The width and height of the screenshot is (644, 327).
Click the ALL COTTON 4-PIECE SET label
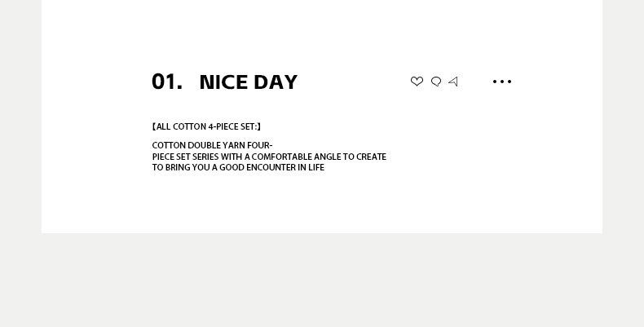pyautogui.click(x=206, y=127)
